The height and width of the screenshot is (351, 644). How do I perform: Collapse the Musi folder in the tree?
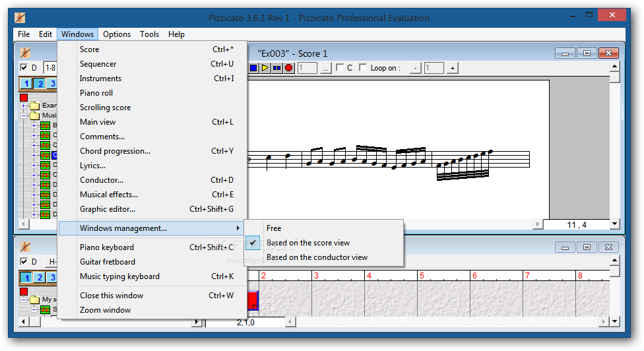coord(23,115)
